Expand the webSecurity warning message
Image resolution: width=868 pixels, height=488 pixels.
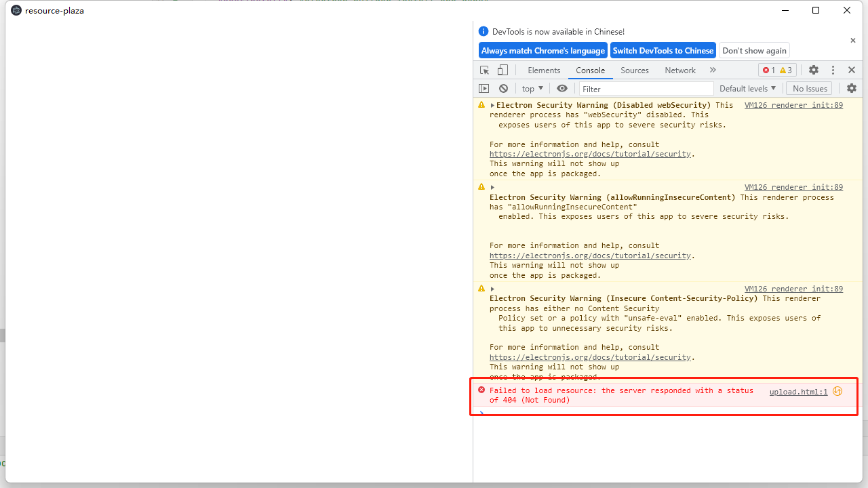(x=492, y=105)
